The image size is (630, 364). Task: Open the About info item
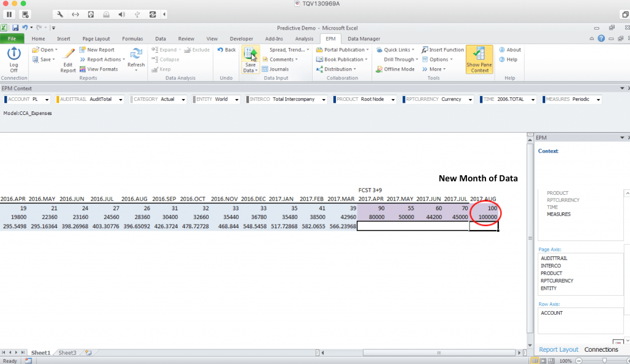[x=510, y=50]
